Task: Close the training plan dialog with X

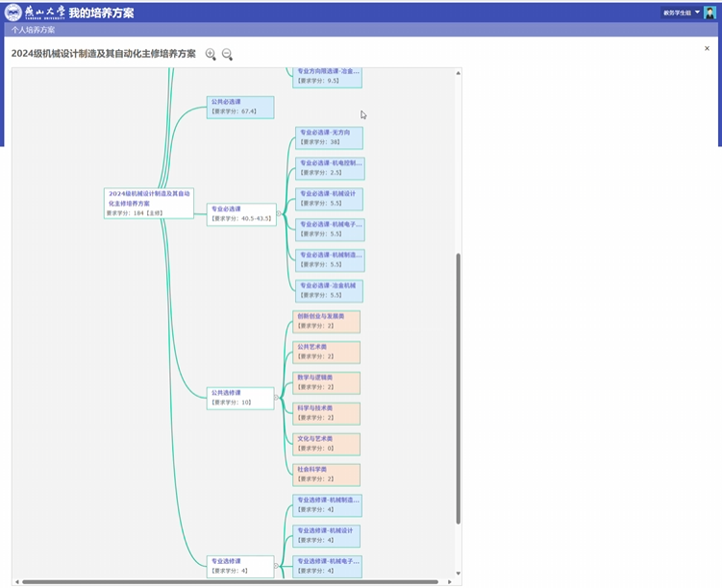Action: (x=707, y=48)
